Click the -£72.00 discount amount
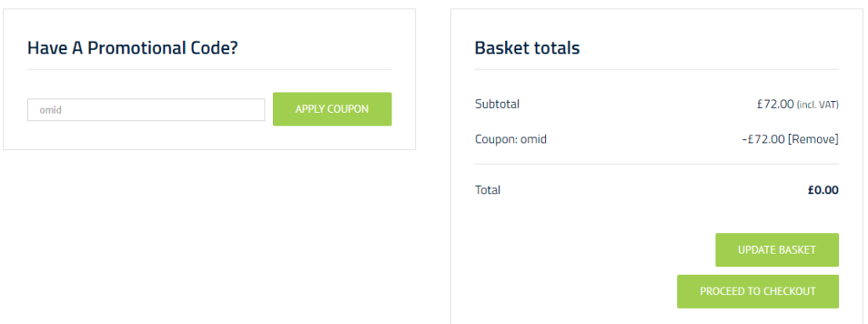 coord(764,139)
